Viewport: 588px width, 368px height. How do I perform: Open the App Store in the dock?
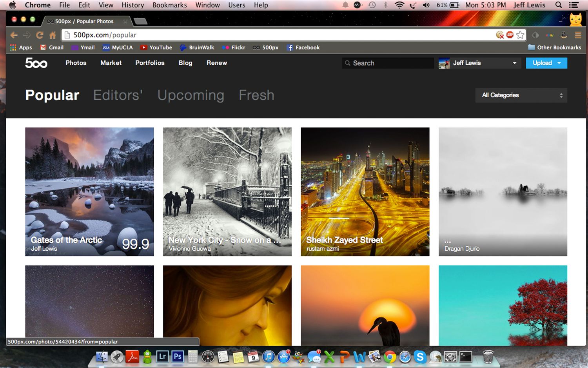click(284, 356)
